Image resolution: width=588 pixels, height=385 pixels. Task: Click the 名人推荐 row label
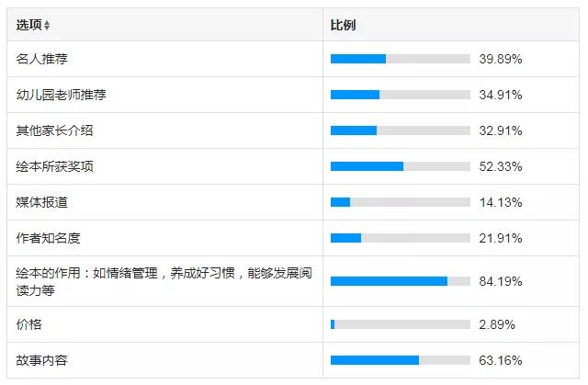click(41, 59)
